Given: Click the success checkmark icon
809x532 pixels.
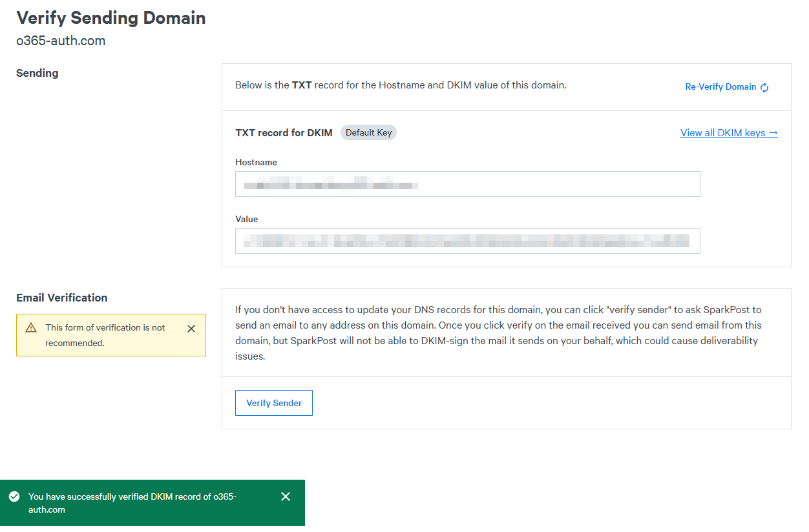Looking at the screenshot, I should click(14, 496).
